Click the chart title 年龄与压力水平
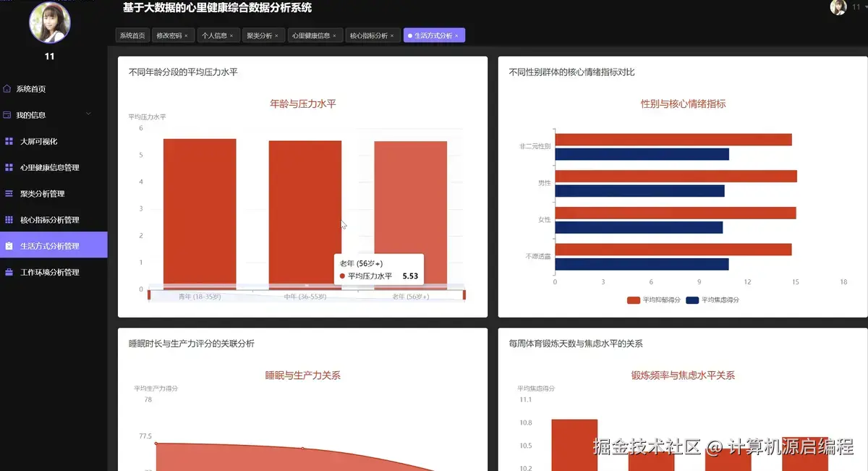 point(303,103)
